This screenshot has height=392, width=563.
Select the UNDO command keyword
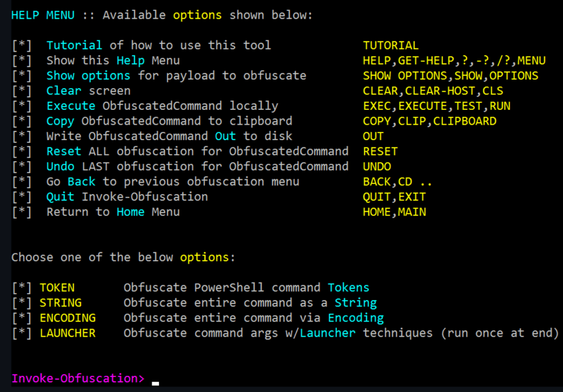point(377,167)
